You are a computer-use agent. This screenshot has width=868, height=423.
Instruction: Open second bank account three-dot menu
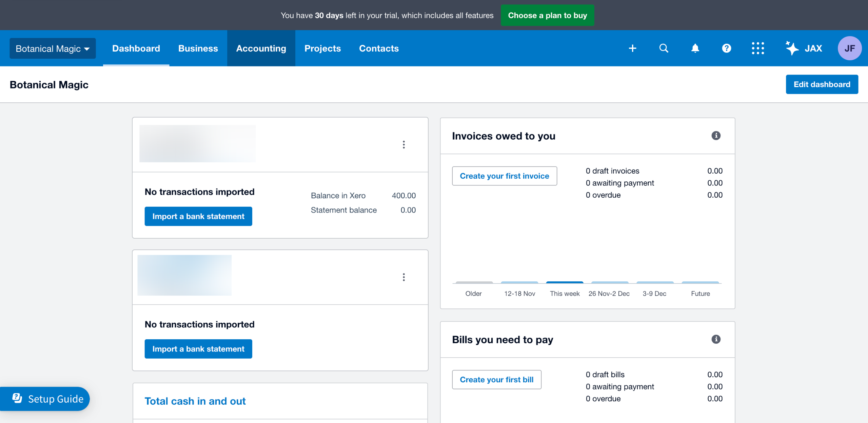(403, 277)
